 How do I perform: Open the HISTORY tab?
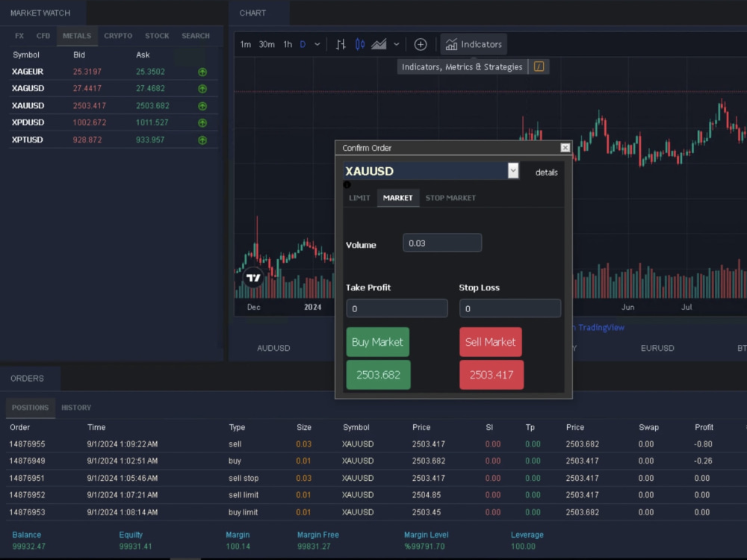click(x=76, y=408)
